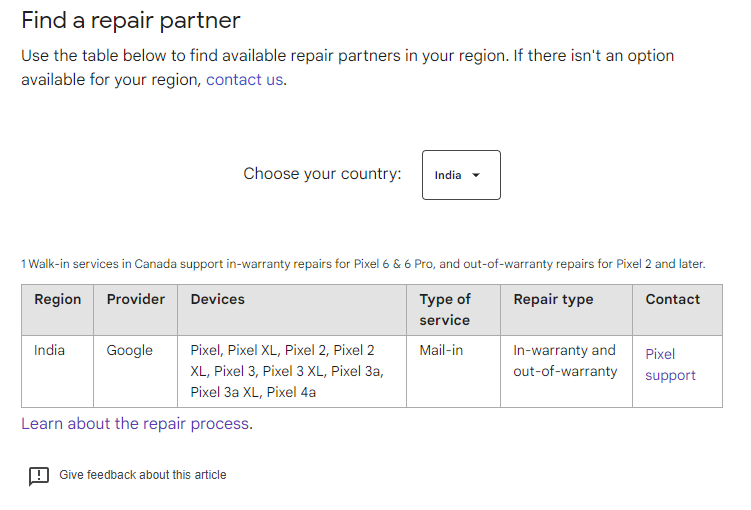The image size is (751, 510).
Task: Follow Learn about the repair process link
Action: click(135, 424)
